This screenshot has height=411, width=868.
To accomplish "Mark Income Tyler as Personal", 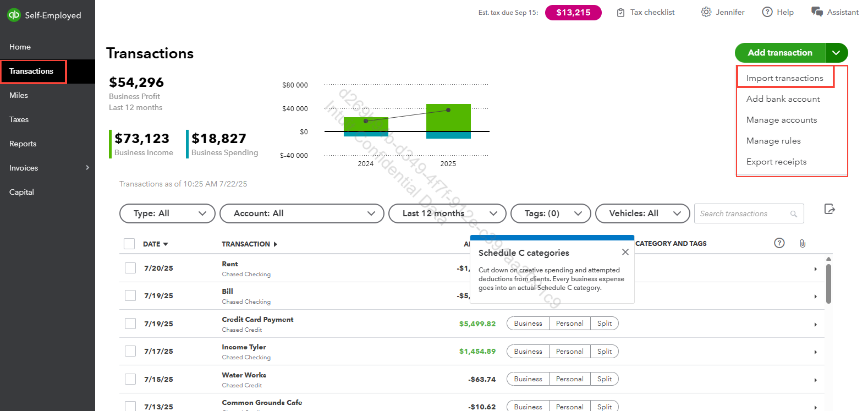I will [569, 351].
